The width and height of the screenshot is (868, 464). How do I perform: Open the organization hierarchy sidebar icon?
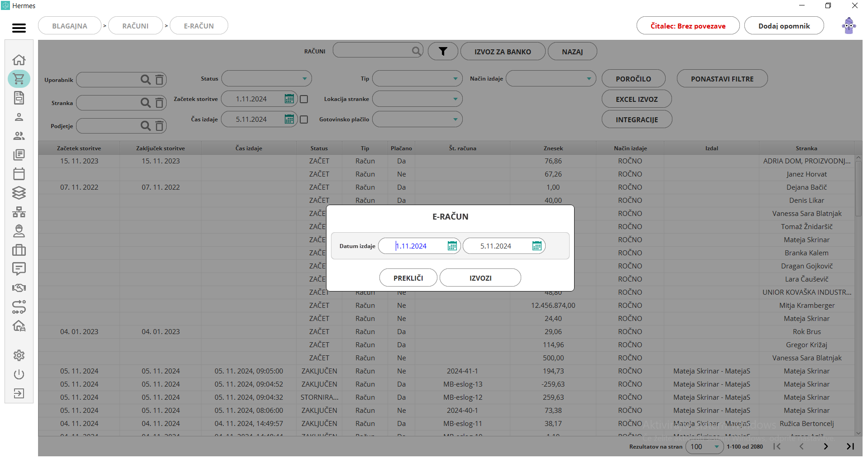pos(19,212)
